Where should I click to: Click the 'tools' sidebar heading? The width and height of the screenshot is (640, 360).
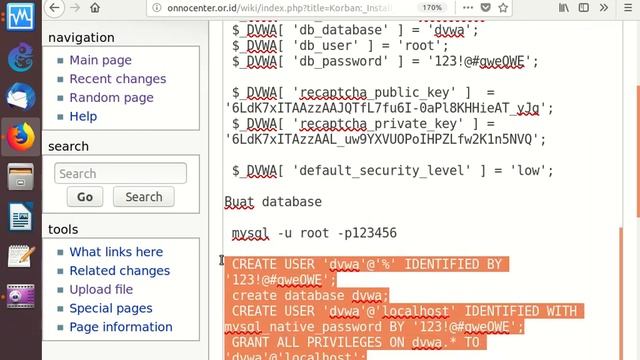pos(63,229)
